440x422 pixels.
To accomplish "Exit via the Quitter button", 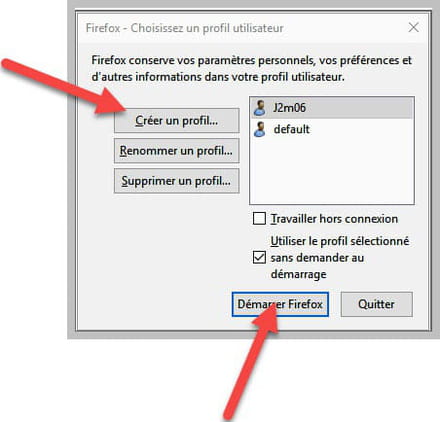I will pos(376,304).
